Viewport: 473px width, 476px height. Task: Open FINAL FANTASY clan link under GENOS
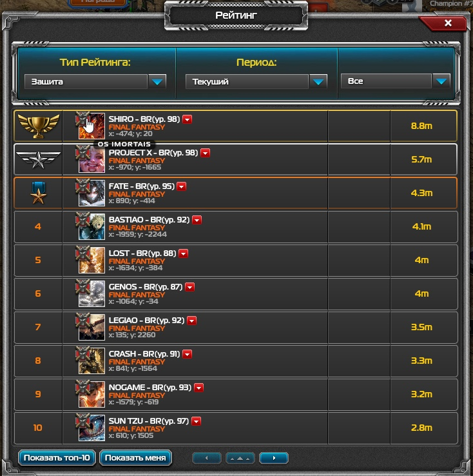[137, 295]
